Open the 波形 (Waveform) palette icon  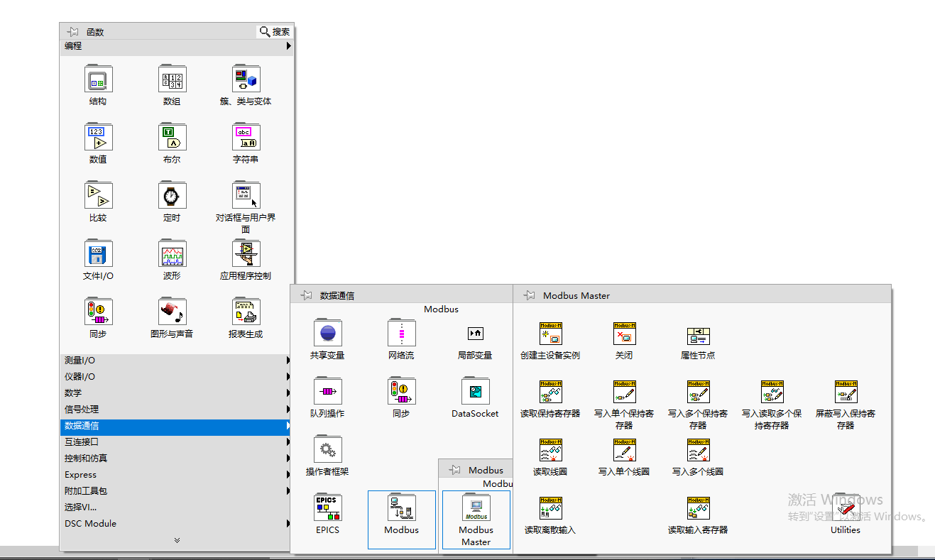pos(172,253)
